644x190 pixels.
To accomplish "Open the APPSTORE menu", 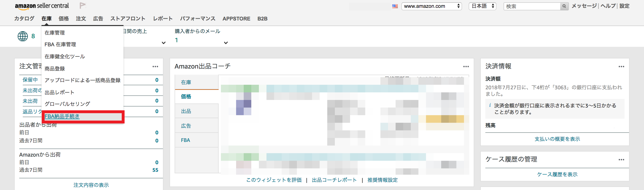I will click(x=236, y=18).
